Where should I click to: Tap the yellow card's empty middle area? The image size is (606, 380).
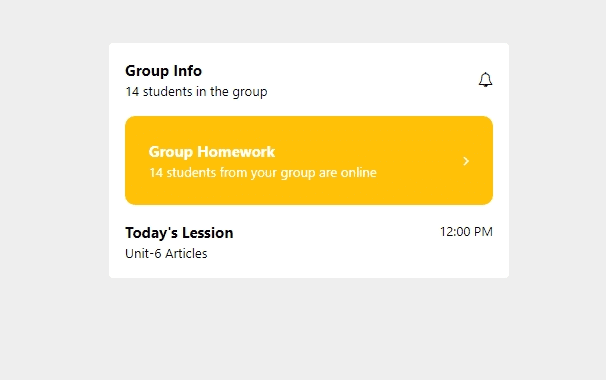coord(417,160)
